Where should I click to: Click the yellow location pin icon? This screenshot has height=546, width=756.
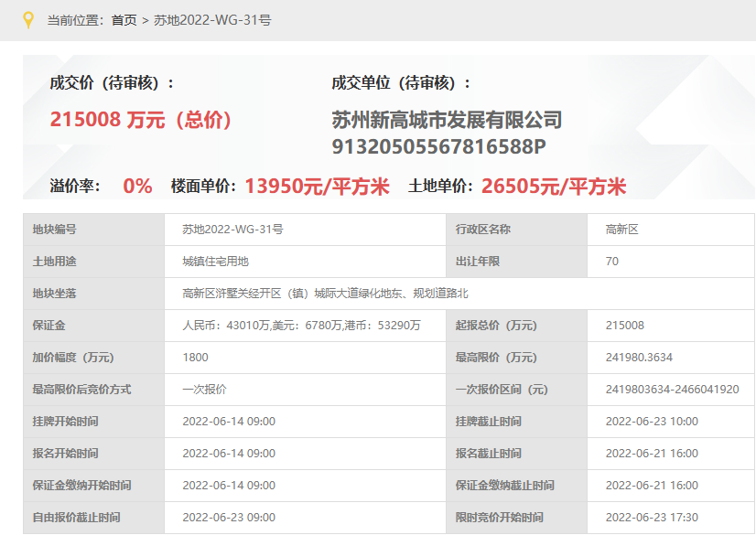(x=28, y=20)
